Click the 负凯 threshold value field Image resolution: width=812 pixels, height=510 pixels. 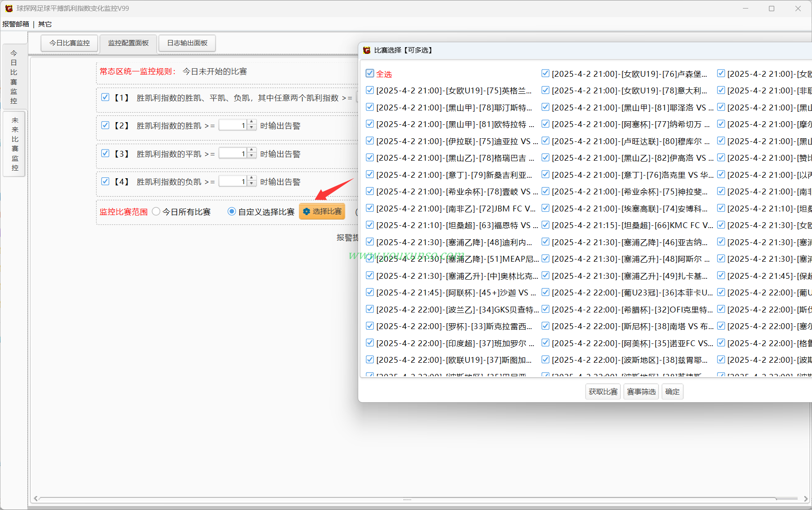click(x=233, y=181)
